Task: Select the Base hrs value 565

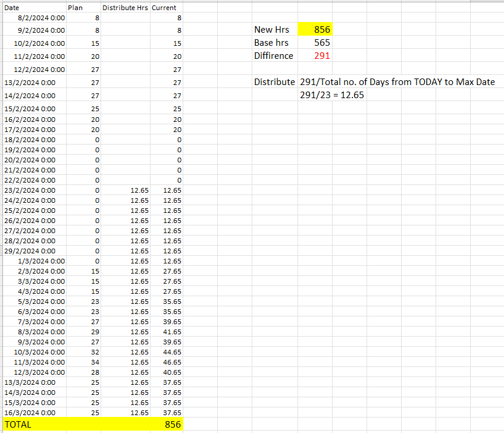Action: pos(315,42)
